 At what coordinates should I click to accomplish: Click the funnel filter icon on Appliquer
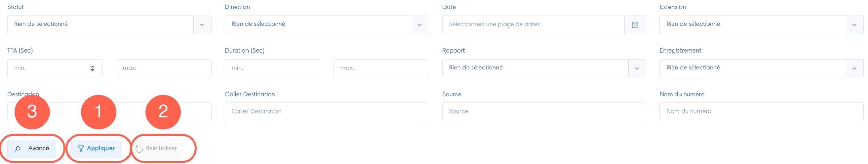point(80,148)
